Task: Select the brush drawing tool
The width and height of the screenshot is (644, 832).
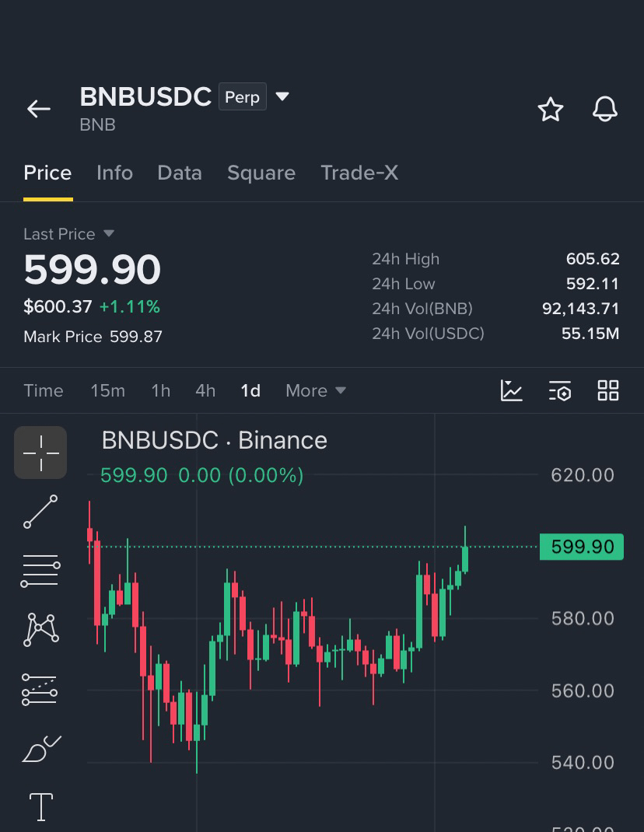Action: 41,748
